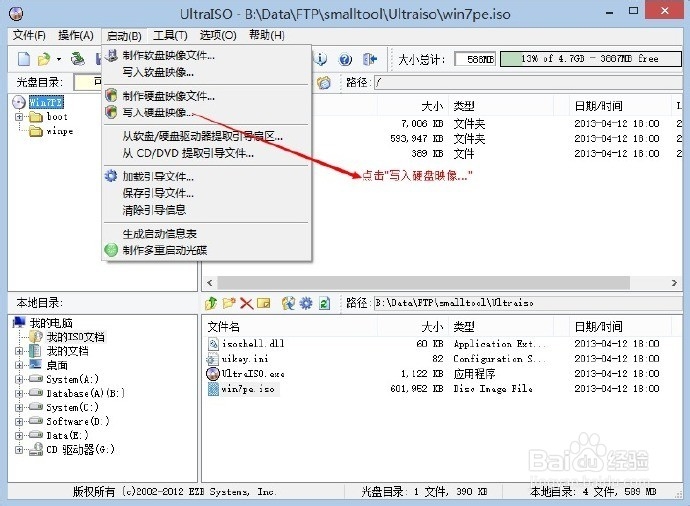The width and height of the screenshot is (690, 506).
Task: Select the winpe folder in disc tree
Action: click(x=60, y=131)
